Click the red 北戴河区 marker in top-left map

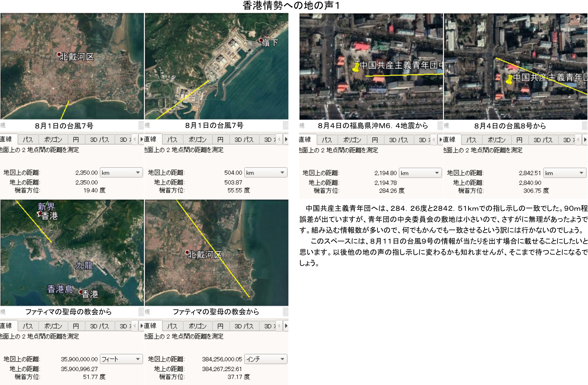pos(59,54)
